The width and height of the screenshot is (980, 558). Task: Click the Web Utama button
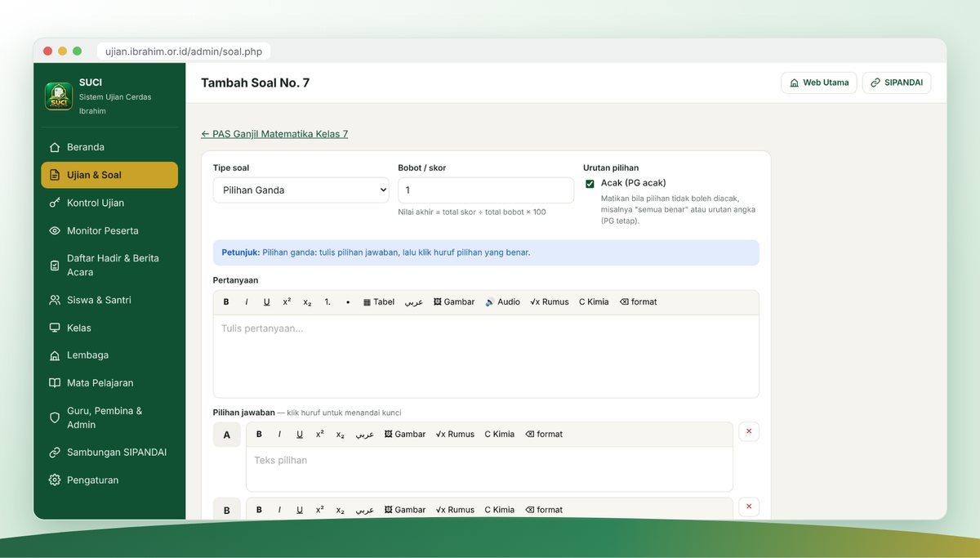819,83
